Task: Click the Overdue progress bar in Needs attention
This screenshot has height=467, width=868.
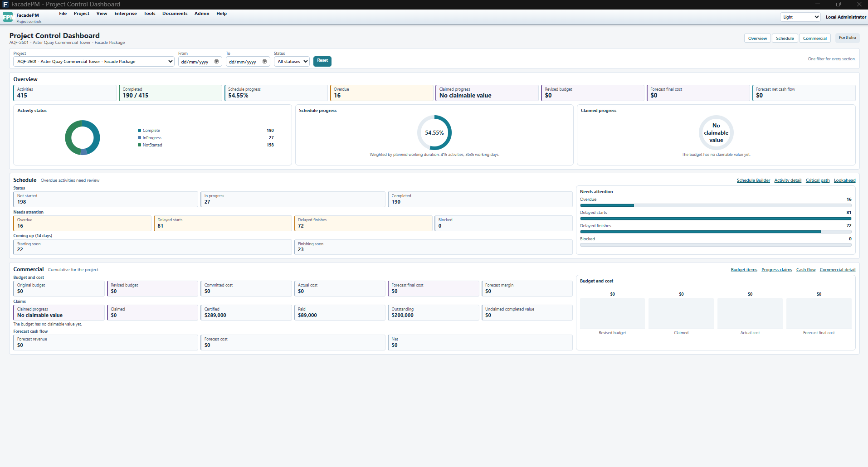Action: point(716,205)
